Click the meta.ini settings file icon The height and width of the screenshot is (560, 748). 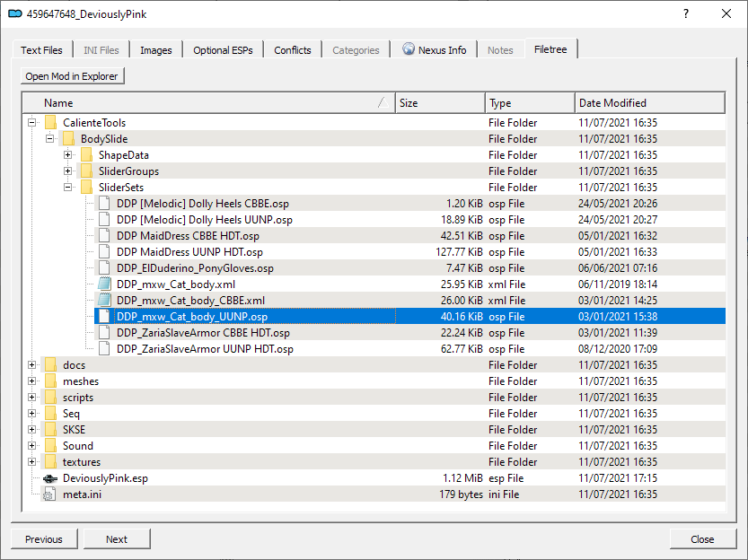point(49,494)
